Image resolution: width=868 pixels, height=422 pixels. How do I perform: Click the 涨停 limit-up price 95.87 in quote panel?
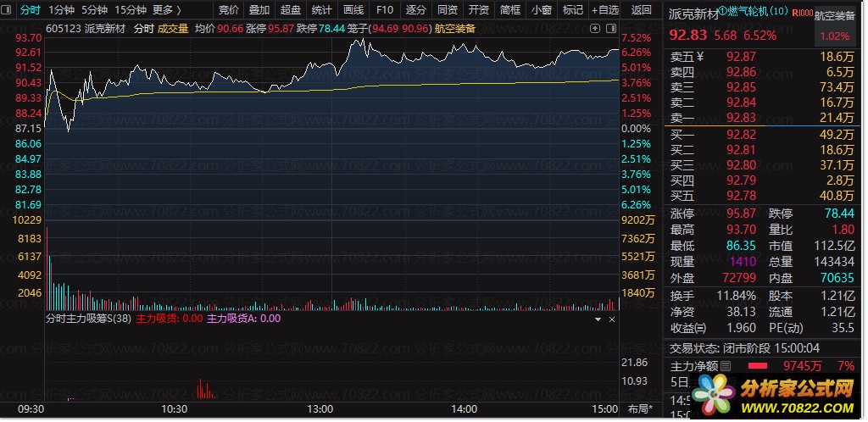[741, 214]
